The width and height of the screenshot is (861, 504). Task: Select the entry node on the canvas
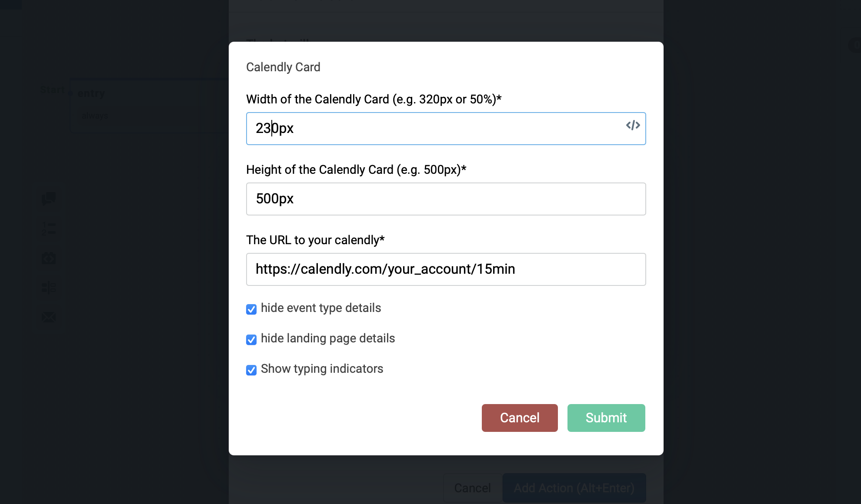point(90,93)
